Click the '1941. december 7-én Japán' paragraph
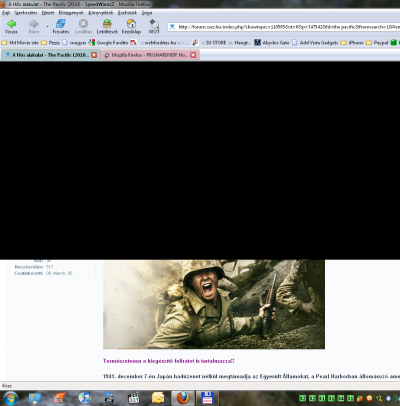 pyautogui.click(x=251, y=376)
